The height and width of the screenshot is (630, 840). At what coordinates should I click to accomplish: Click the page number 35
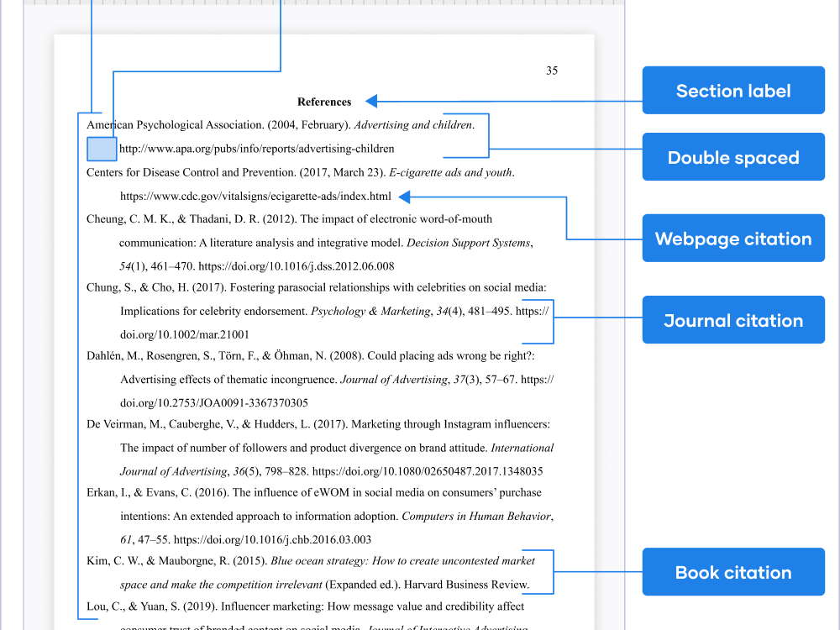coord(552,71)
